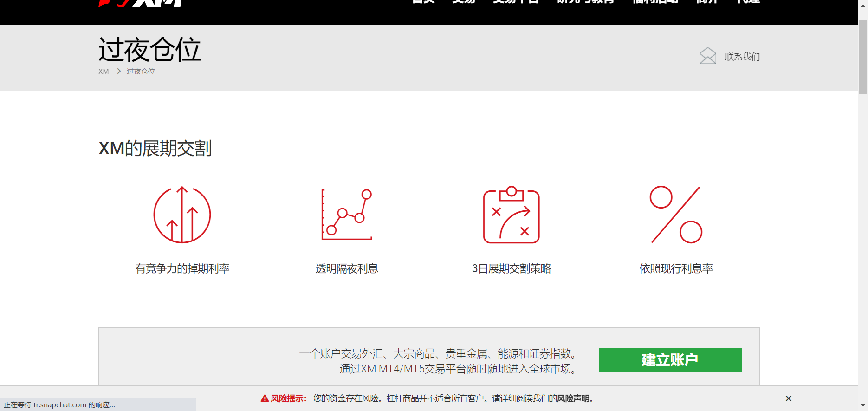Select the 依照现行利息率 label
The width and height of the screenshot is (868, 411).
pos(676,268)
